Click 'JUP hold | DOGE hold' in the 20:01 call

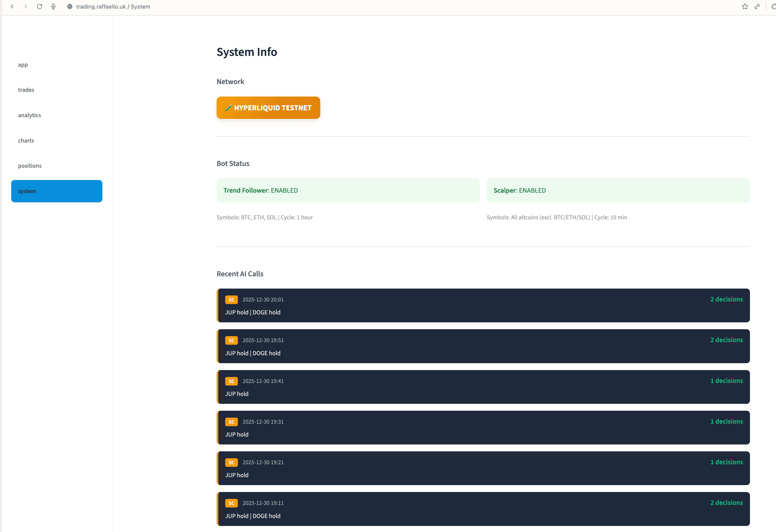click(x=253, y=312)
